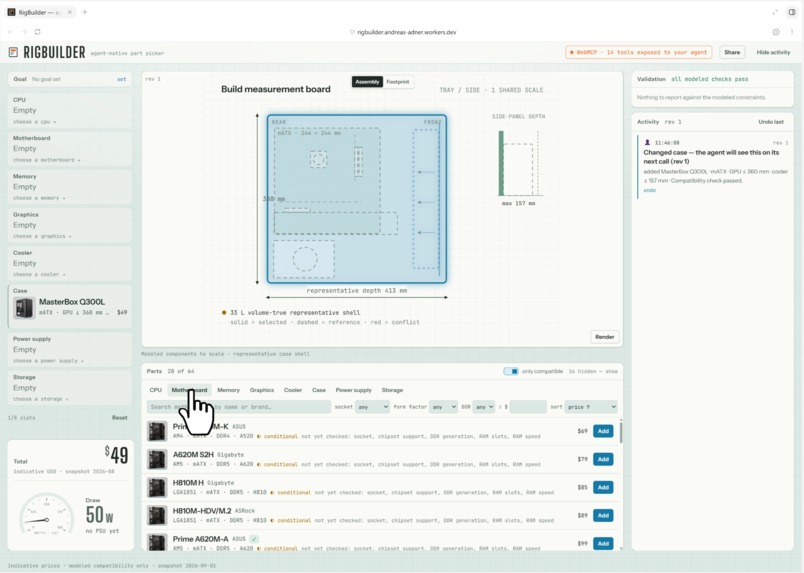Add the H810M H motherboard
Screen dimensions: 804x573
point(603,487)
